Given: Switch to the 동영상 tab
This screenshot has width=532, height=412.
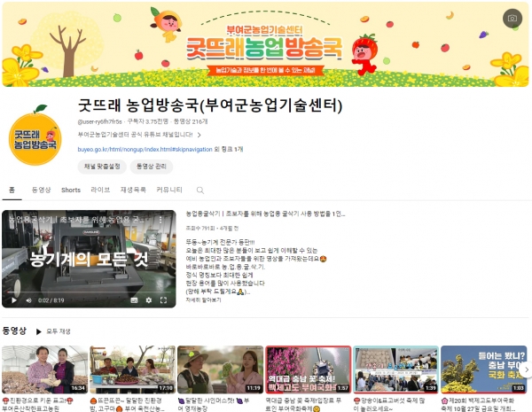Looking at the screenshot, I should coord(41,190).
